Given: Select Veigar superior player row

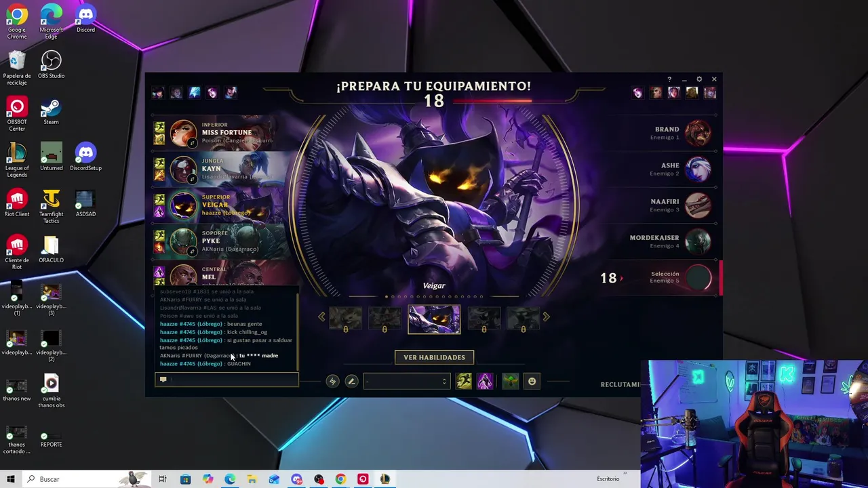Looking at the screenshot, I should point(226,205).
